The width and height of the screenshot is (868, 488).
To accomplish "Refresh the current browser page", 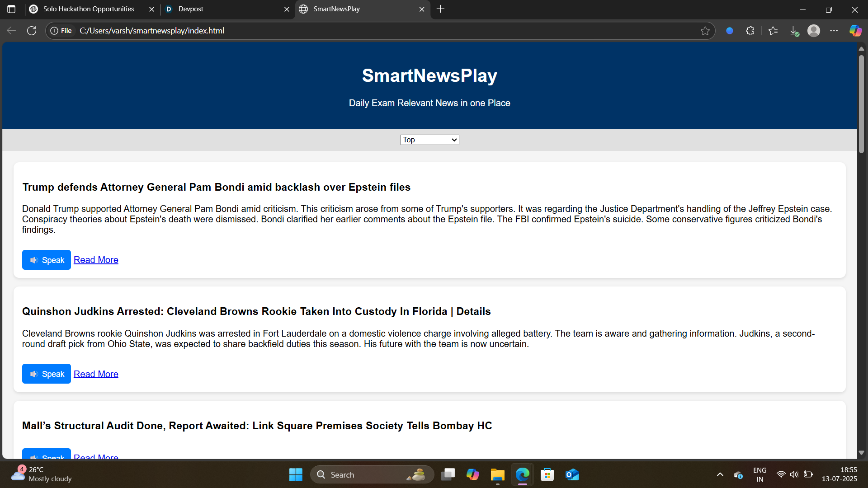I will (32, 31).
